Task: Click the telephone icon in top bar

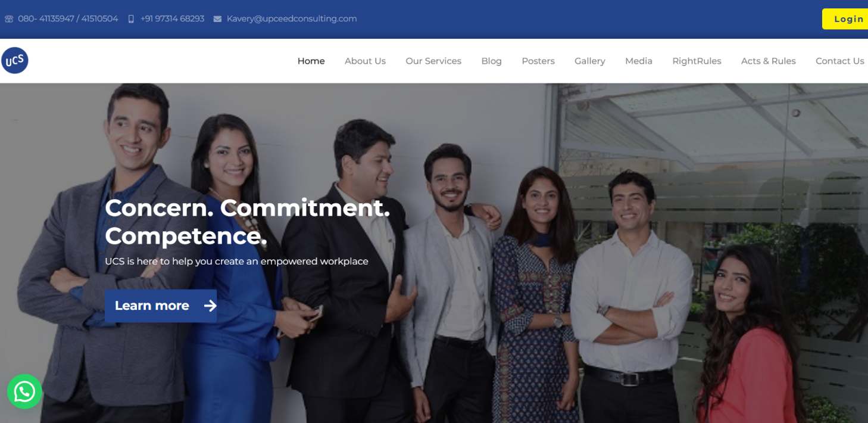Action: 9,19
